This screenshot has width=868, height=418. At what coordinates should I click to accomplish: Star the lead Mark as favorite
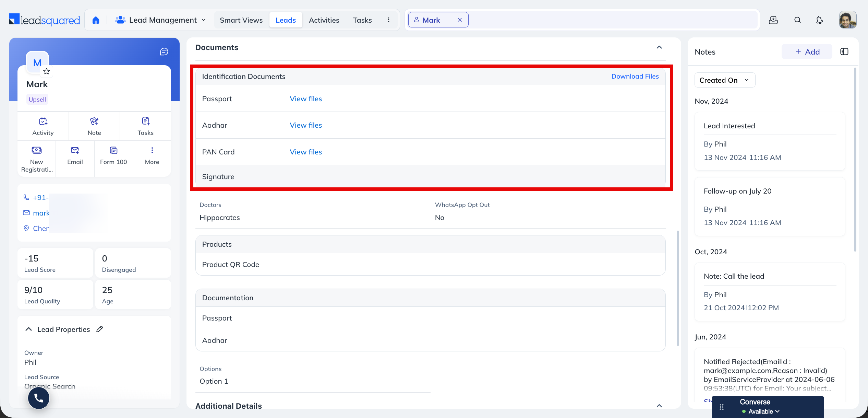pyautogui.click(x=47, y=71)
